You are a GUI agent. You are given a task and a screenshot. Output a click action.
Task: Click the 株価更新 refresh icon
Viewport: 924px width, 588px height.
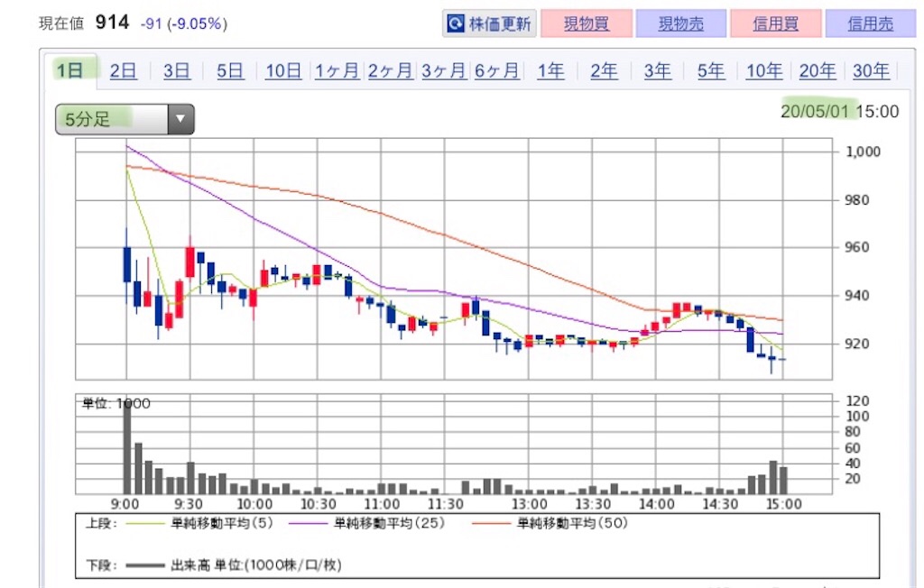tap(455, 23)
